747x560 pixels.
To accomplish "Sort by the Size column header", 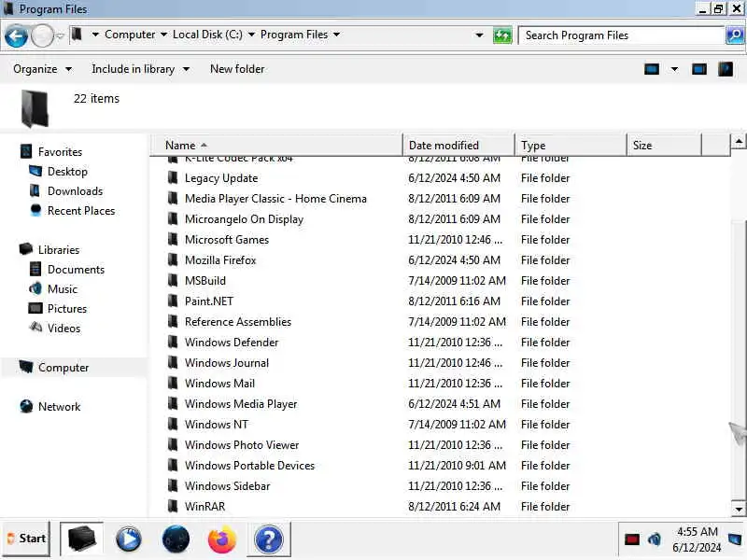I will coord(664,146).
